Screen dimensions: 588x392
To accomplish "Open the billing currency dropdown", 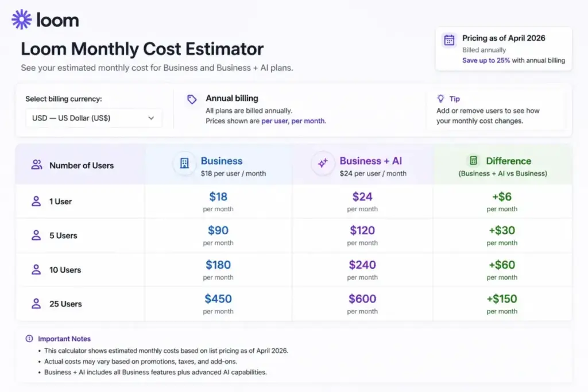I will pos(94,118).
